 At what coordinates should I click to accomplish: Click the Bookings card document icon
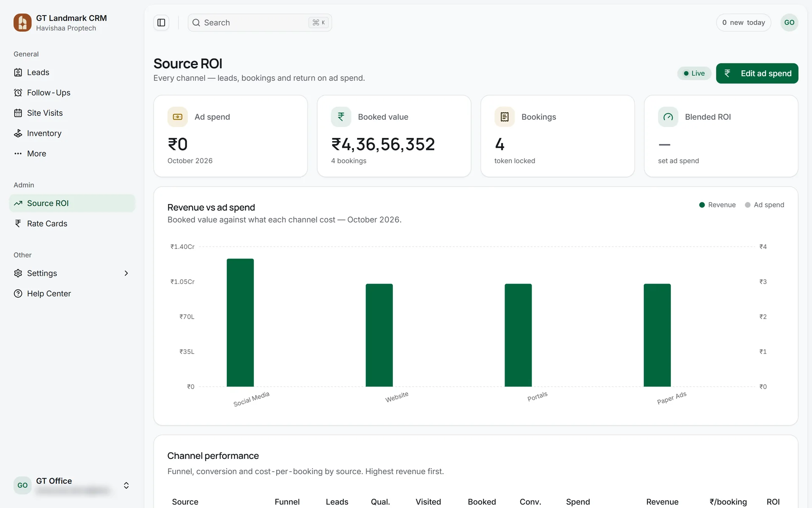coord(505,117)
